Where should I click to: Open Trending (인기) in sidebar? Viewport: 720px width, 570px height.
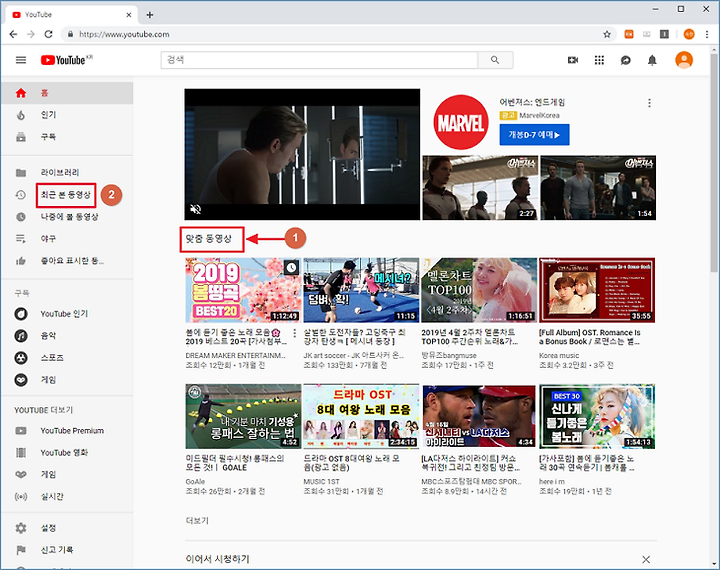click(x=67, y=115)
